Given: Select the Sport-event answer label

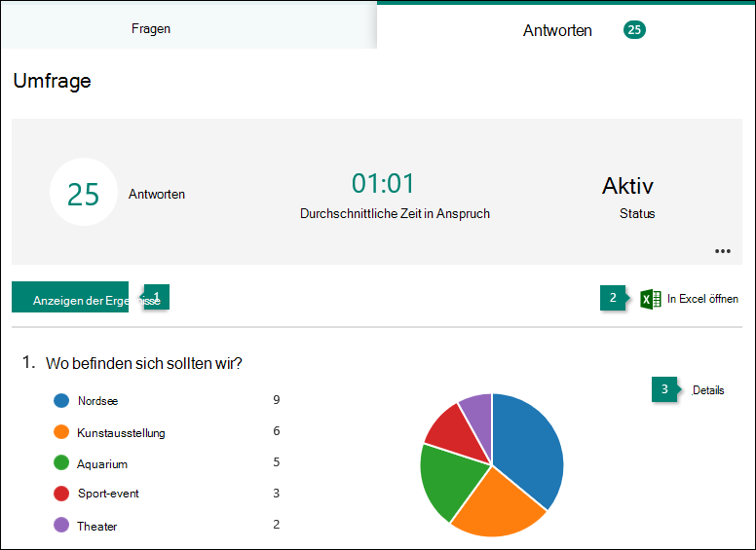Looking at the screenshot, I should click(108, 494).
